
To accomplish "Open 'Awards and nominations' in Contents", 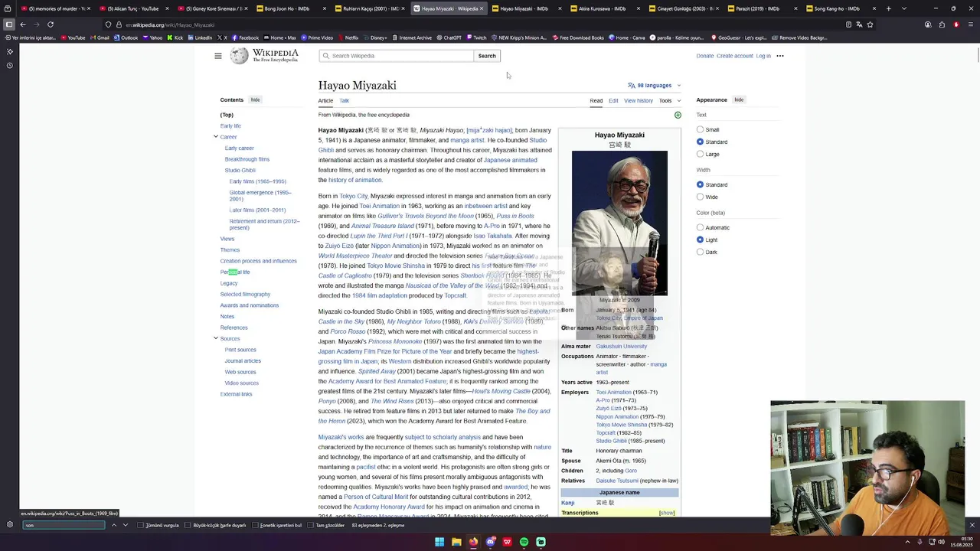I will coord(250,305).
